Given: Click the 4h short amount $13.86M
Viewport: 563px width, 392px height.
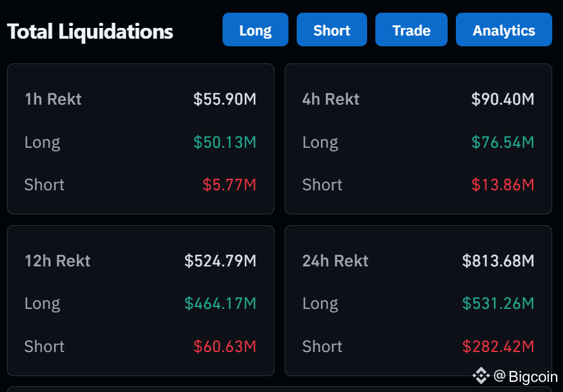Looking at the screenshot, I should (503, 185).
